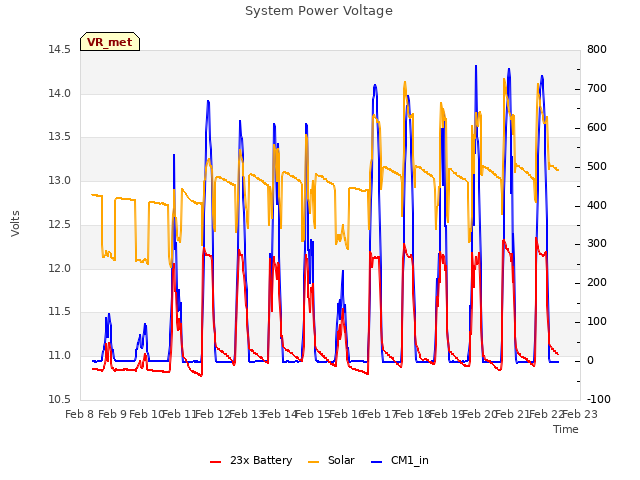
Task: Click the 200 right axis tick label
Action: coord(597,282)
